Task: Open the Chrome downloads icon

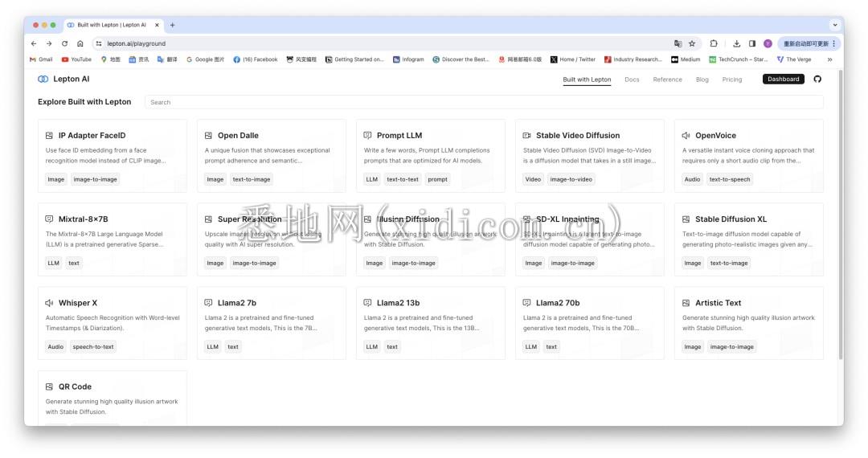Action: coord(736,43)
